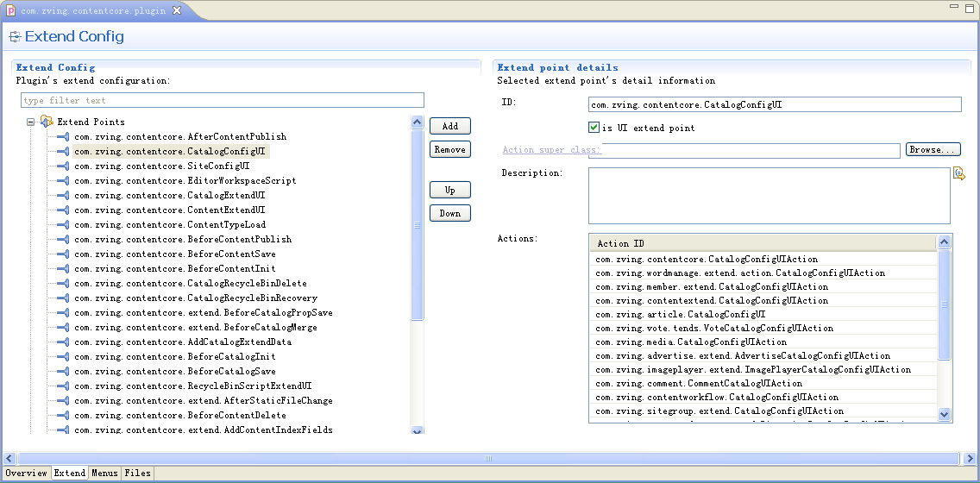This screenshot has width=980, height=483.
Task: Collapse the Extend Points tree node
Action: point(31,122)
